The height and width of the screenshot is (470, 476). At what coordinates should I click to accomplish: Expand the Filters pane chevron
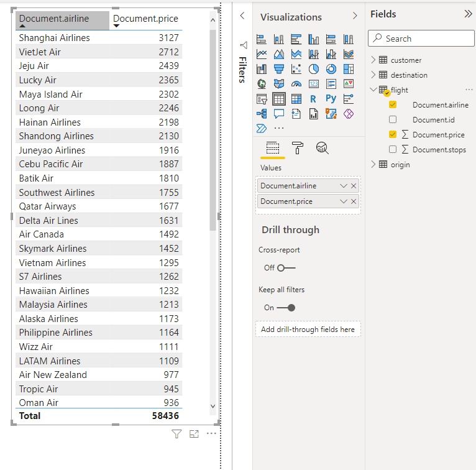click(x=242, y=16)
